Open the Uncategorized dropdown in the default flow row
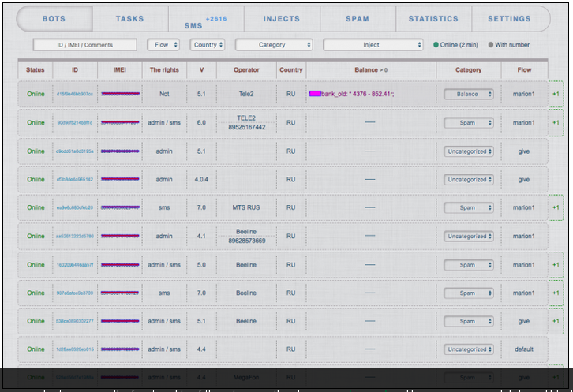573x392 pixels. (x=469, y=349)
